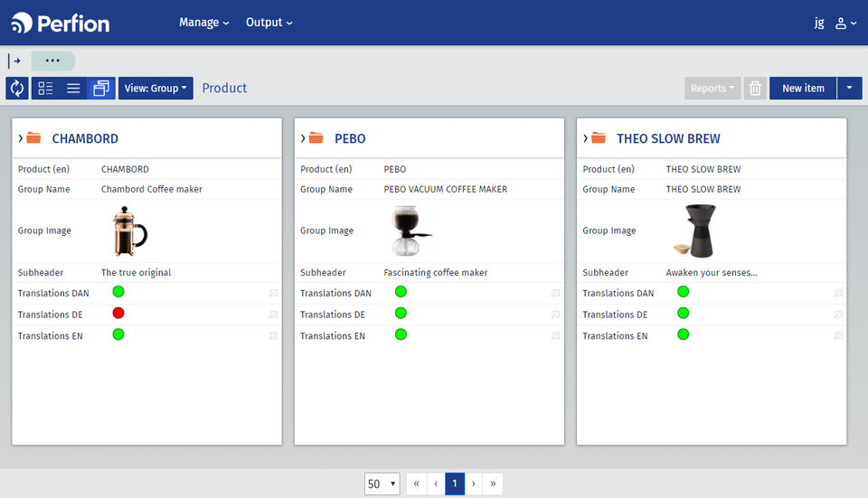The image size is (868, 498).
Task: Click the THEO SLOW BREW folder icon
Action: click(x=599, y=137)
